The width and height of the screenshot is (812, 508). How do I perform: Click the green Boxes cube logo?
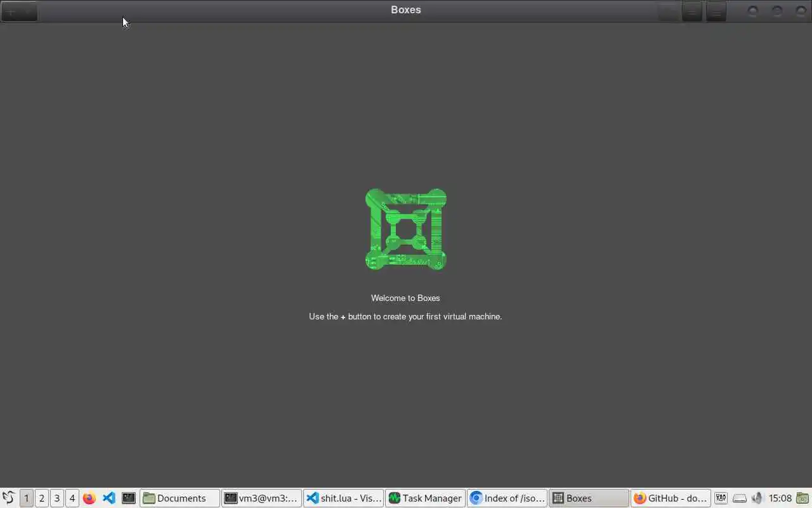[x=406, y=229]
